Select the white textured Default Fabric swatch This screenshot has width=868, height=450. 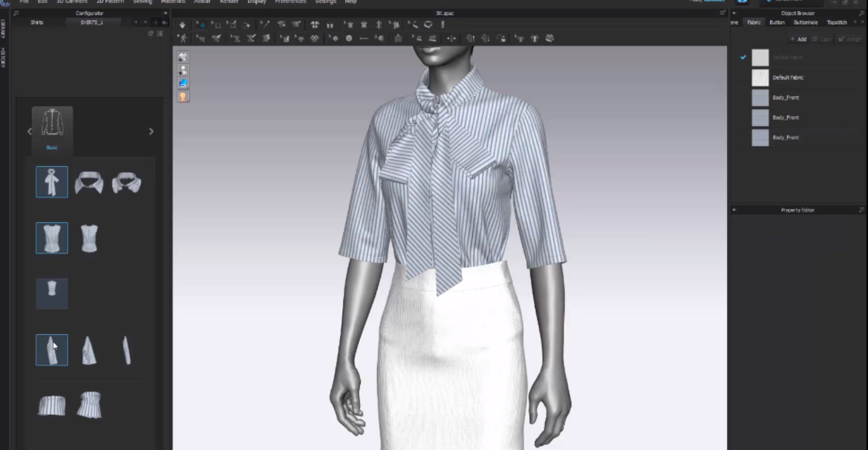click(x=760, y=78)
